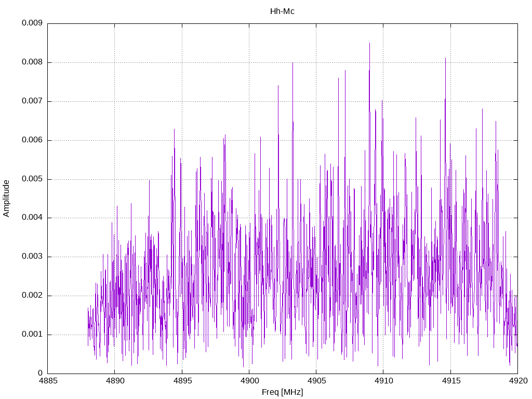Select the Amplitude y-axis label

tap(6, 198)
